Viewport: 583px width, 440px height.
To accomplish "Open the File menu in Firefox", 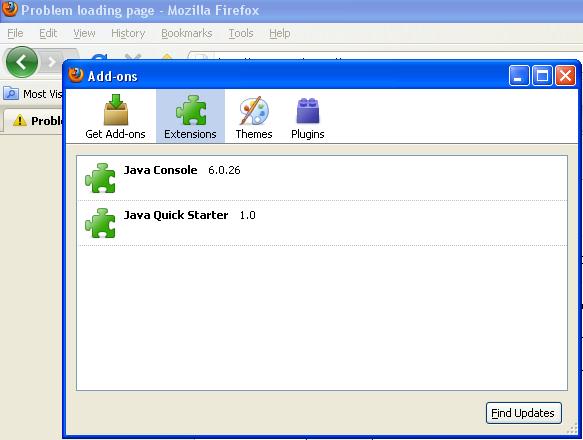I will click(15, 33).
